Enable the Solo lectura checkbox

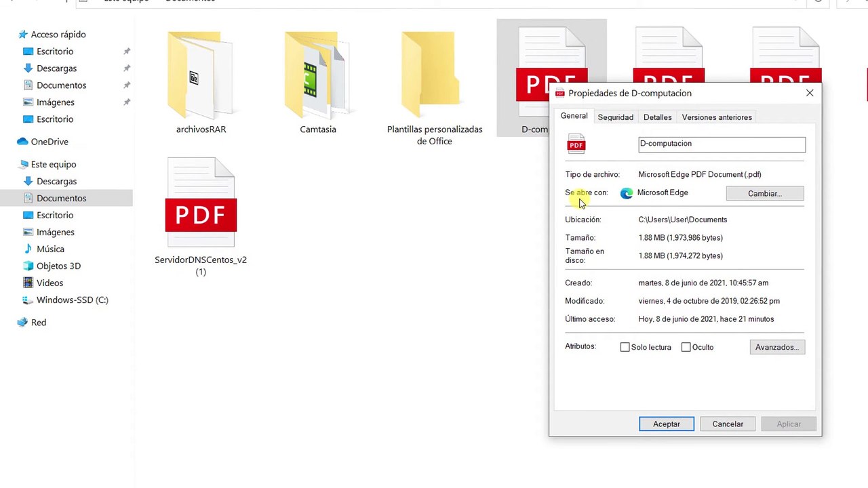(625, 347)
